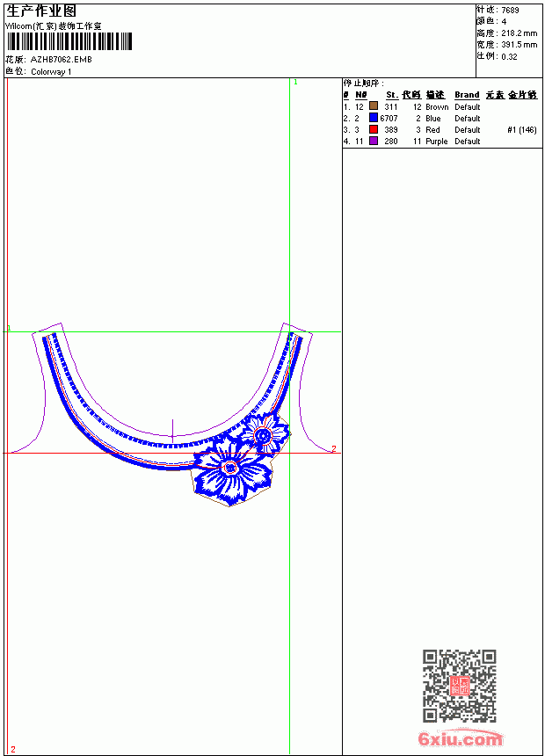Viewport: 545px width, 756px height.
Task: Click the sequin entry '#1 (146)'
Action: [x=522, y=130]
